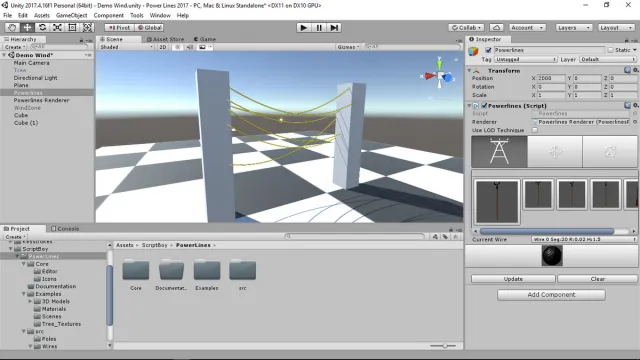Enable the Use LOD Technique checkbox
The width and height of the screenshot is (640, 360).
click(x=535, y=130)
